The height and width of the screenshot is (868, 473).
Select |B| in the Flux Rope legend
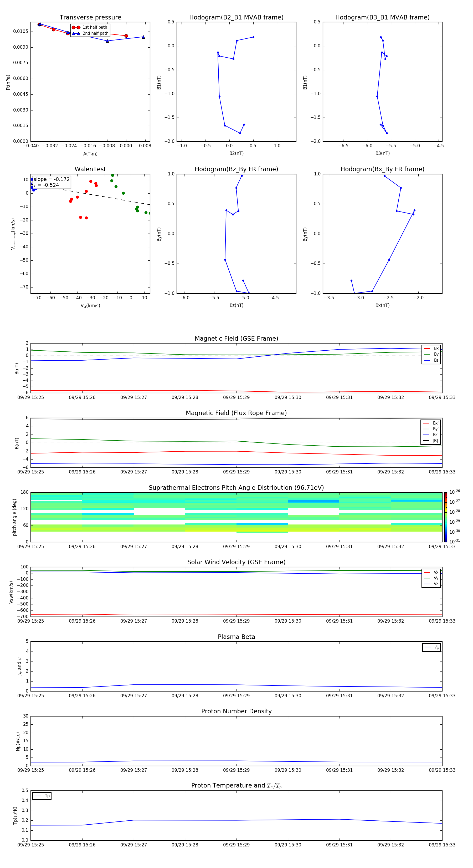(431, 441)
